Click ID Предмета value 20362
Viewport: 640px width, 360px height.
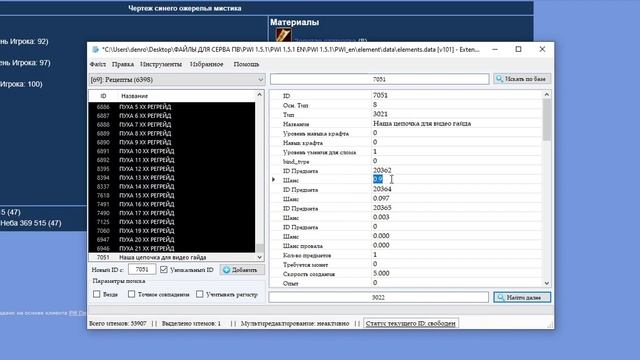click(382, 170)
